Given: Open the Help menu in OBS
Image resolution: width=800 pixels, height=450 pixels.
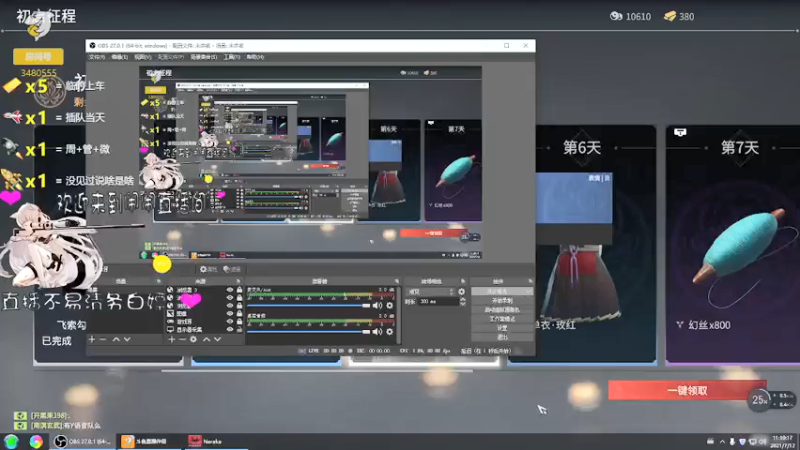Looking at the screenshot, I should point(255,57).
